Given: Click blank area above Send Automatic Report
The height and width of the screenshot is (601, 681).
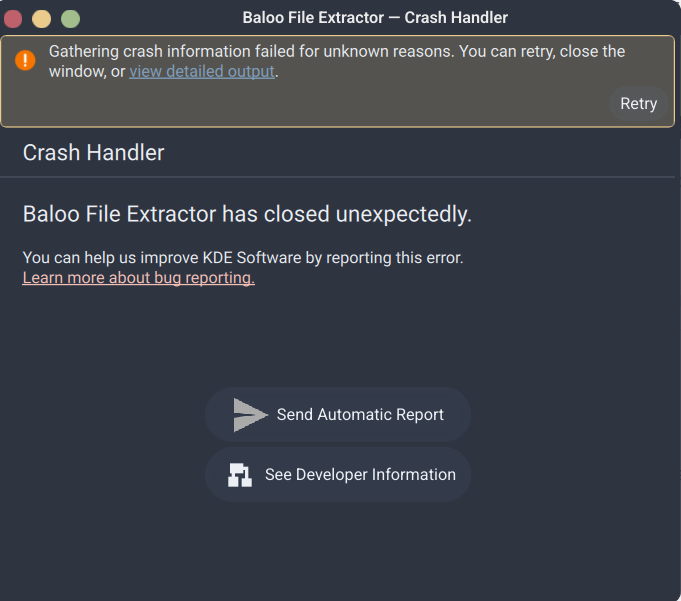Looking at the screenshot, I should pos(340,340).
